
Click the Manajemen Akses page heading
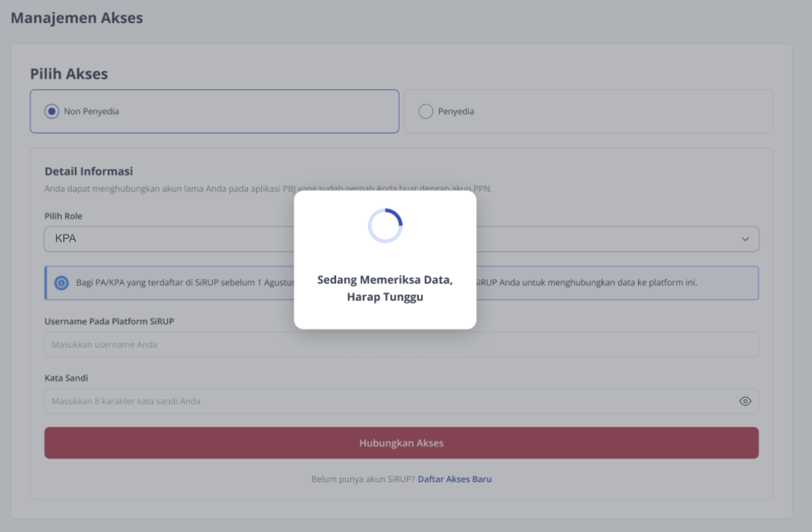(77, 18)
